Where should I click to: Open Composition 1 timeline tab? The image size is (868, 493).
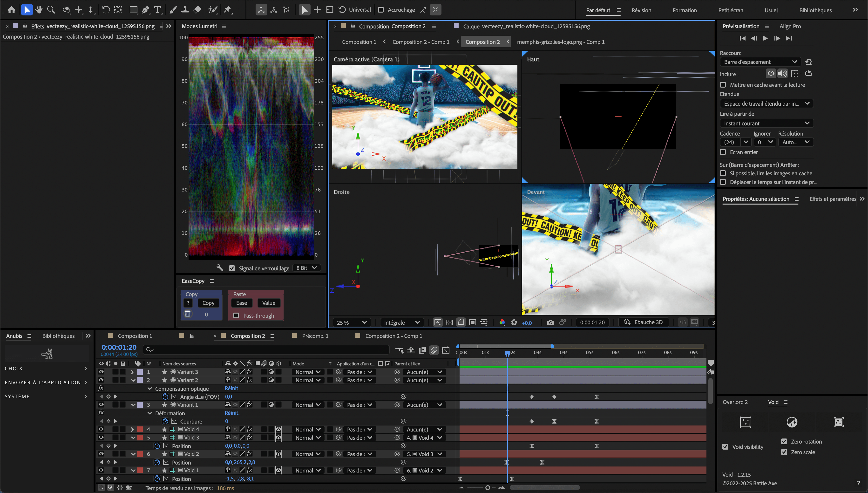click(135, 336)
